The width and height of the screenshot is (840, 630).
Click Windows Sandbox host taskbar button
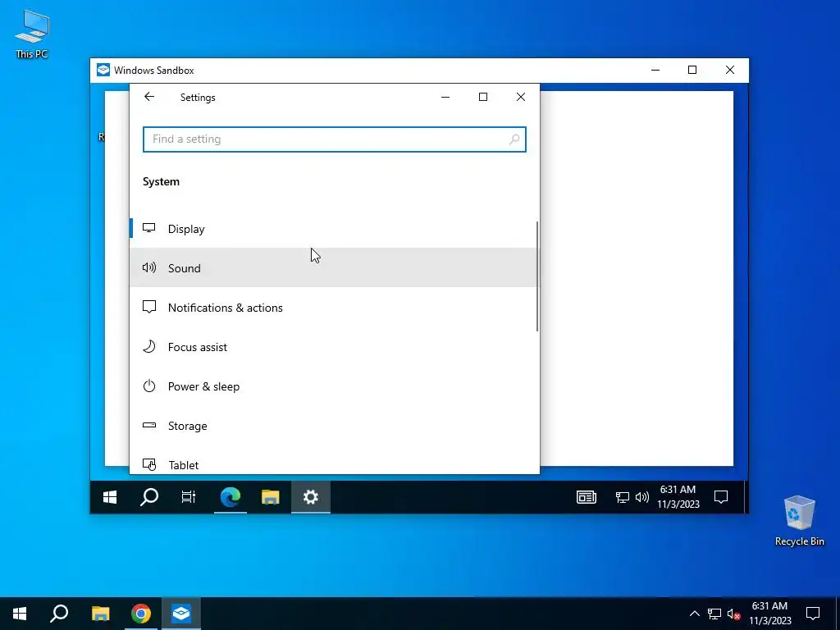click(181, 614)
